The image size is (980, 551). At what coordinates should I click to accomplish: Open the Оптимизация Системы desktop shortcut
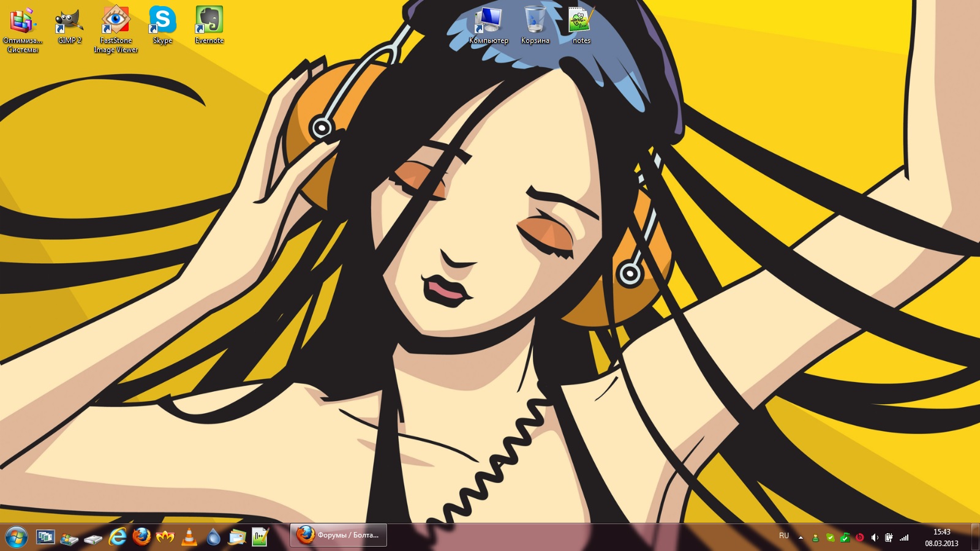point(23,30)
